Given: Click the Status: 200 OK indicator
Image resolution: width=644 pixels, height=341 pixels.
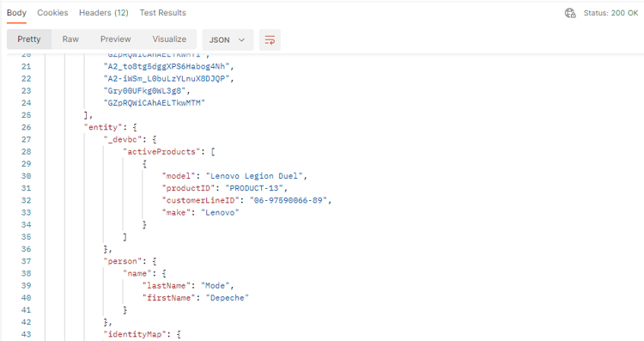Looking at the screenshot, I should [x=611, y=13].
